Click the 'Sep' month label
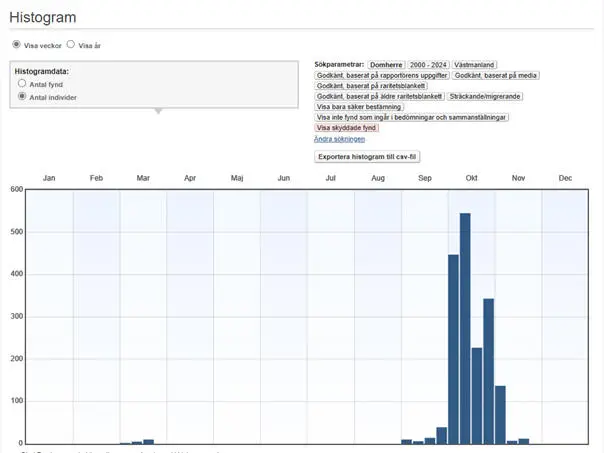The width and height of the screenshot is (604, 453). pyautogui.click(x=424, y=177)
